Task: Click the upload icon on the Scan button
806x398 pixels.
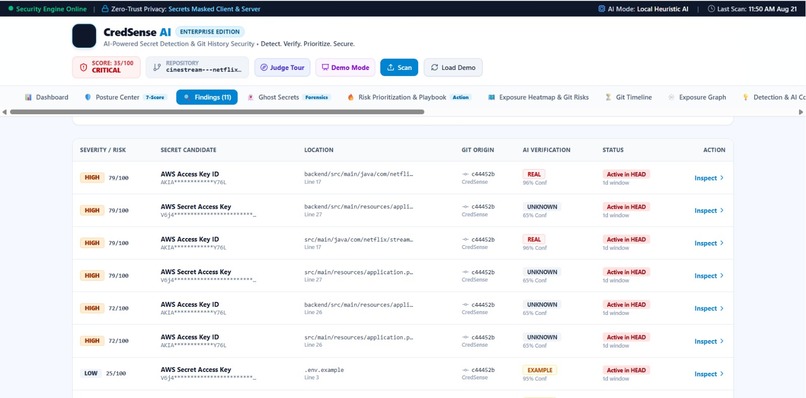Action: tap(391, 67)
